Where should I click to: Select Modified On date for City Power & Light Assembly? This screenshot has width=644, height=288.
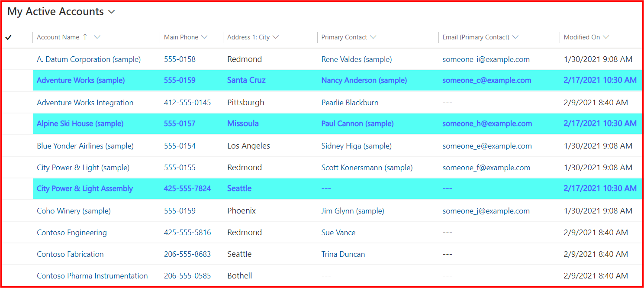point(600,188)
